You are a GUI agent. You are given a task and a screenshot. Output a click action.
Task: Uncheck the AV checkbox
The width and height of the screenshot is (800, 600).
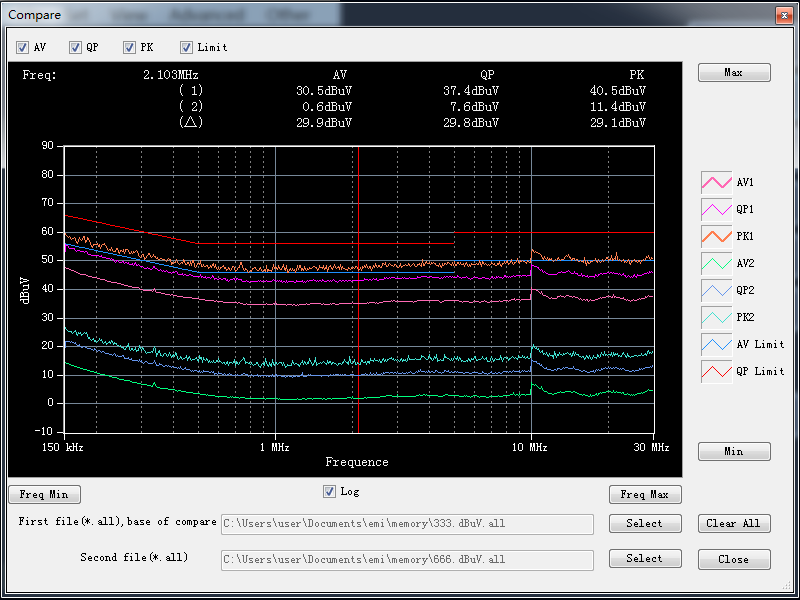pyautogui.click(x=23, y=47)
